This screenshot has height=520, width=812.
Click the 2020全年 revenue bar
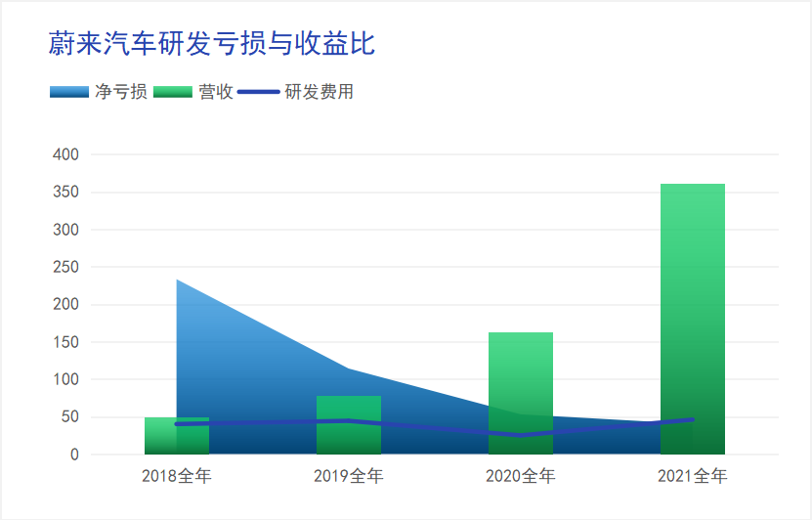click(521, 394)
